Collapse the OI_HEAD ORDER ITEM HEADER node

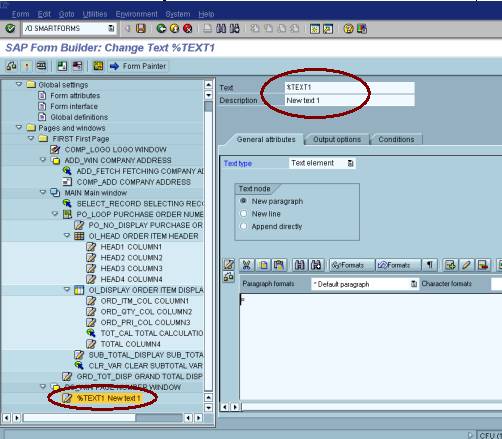click(x=67, y=235)
